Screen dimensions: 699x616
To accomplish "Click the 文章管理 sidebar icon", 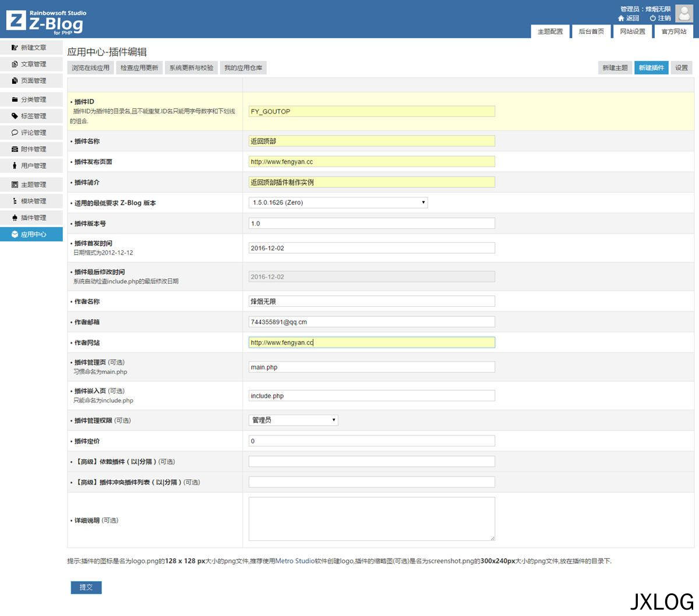I will [x=15, y=64].
